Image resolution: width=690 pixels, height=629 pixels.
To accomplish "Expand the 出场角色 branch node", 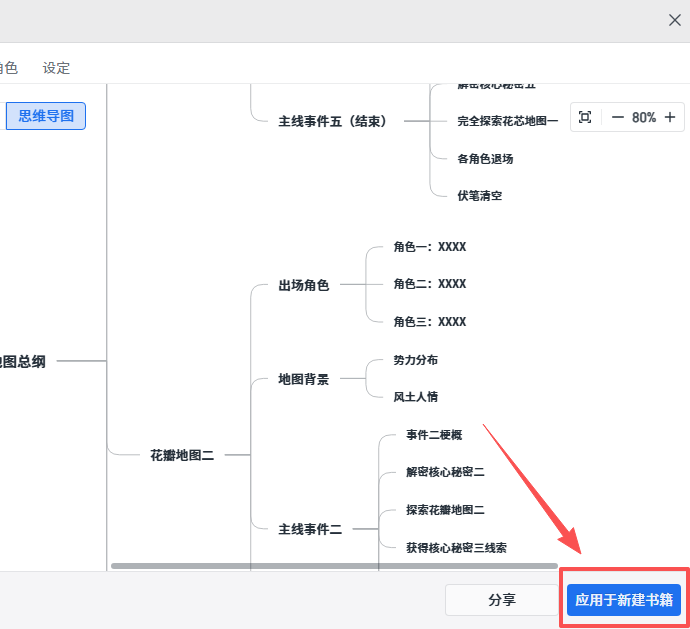I will coord(303,285).
